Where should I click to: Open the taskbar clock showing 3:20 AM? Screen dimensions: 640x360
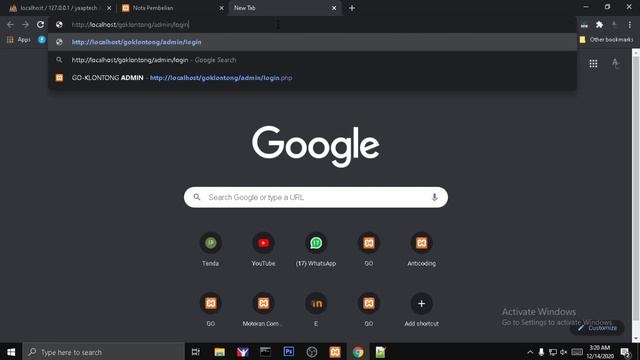pyautogui.click(x=599, y=351)
